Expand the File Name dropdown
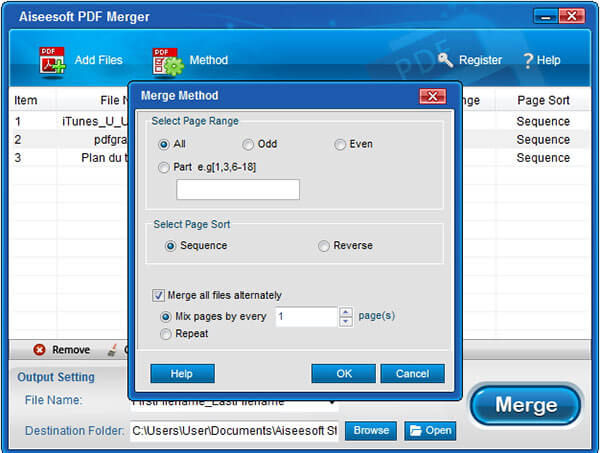This screenshot has width=600, height=453. coord(331,401)
